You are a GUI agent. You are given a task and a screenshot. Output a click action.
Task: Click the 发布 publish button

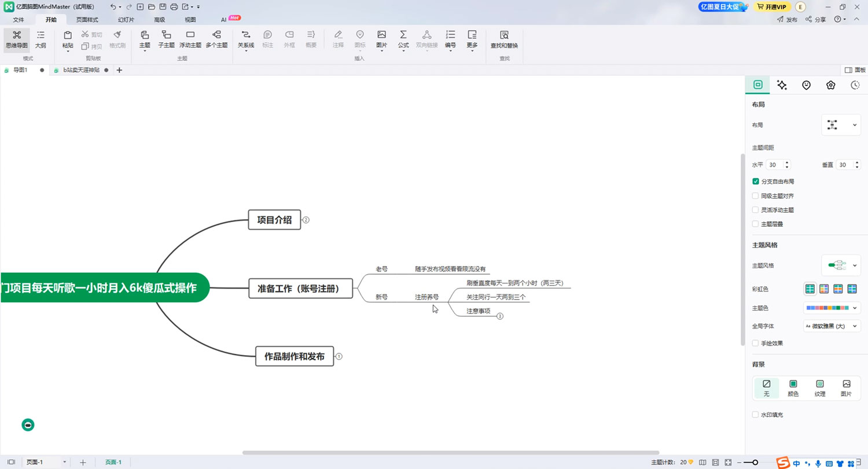click(x=787, y=20)
